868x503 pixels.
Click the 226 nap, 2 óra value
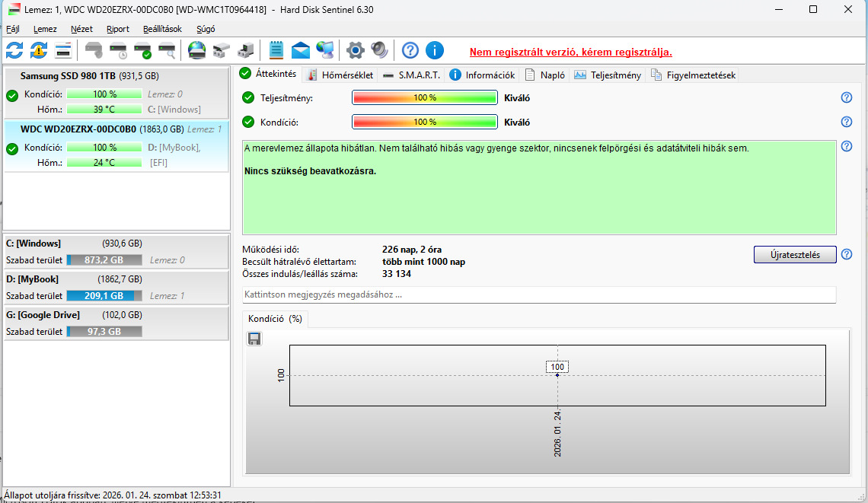point(412,250)
